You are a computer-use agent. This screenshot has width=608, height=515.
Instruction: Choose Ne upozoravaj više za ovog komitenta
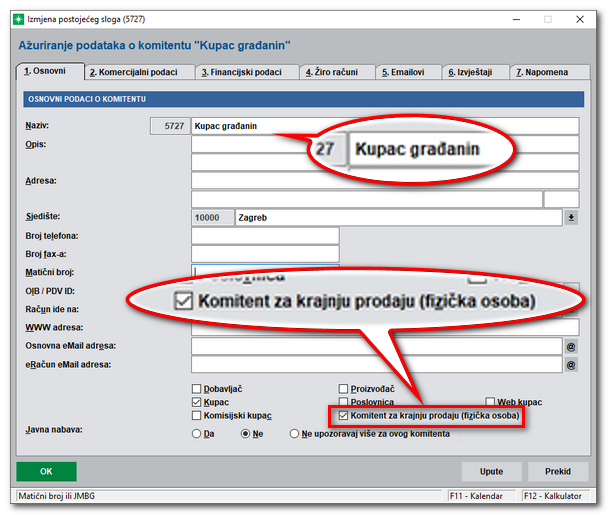click(294, 434)
